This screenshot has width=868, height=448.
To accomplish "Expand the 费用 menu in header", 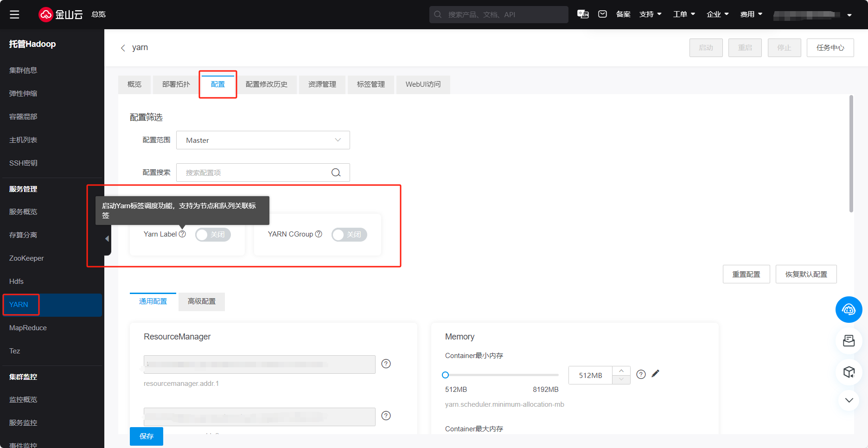I will [x=751, y=14].
